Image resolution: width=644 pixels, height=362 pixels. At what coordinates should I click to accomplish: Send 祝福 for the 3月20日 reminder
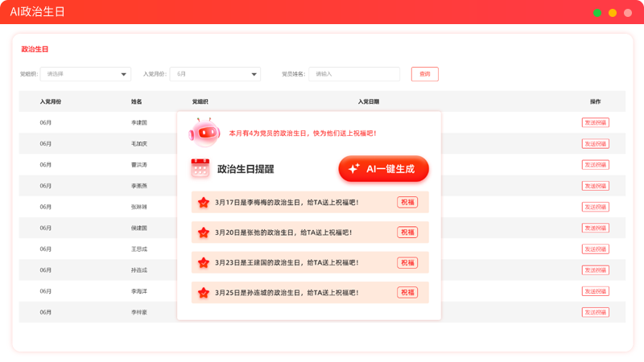point(407,232)
